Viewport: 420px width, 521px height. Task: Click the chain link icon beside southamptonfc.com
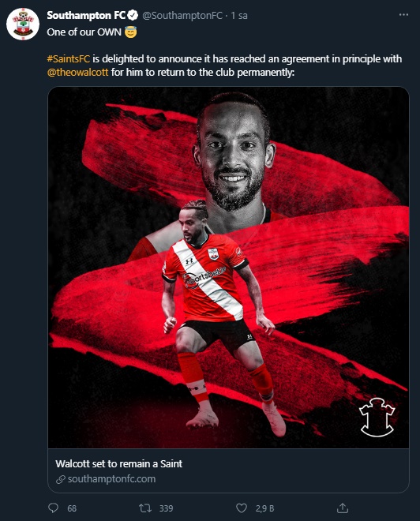60,479
